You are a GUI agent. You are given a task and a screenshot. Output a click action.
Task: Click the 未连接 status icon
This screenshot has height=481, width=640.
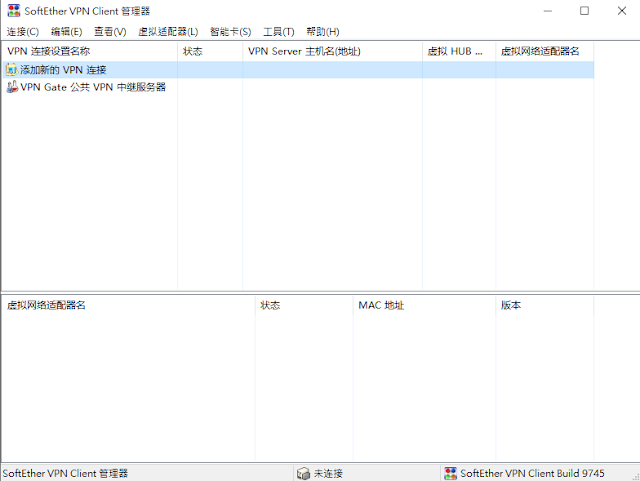(303, 473)
